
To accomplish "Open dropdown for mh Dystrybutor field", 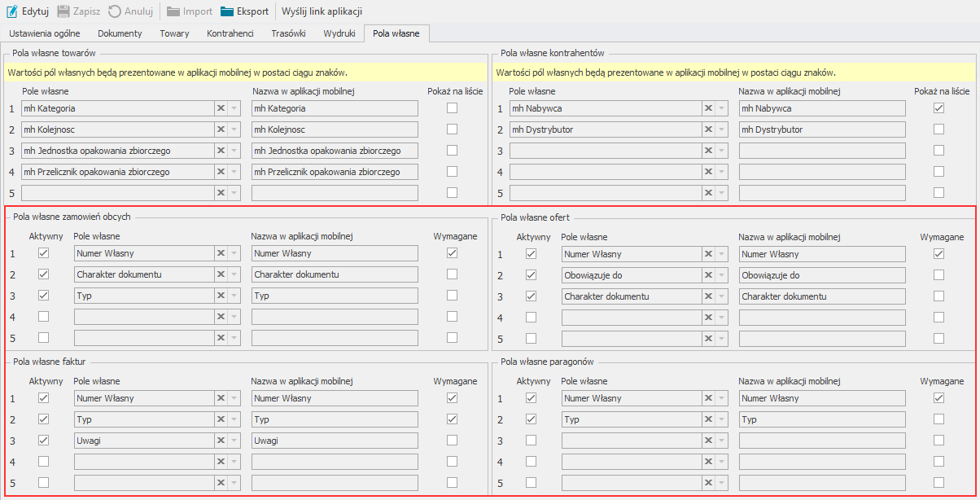I will 723,129.
